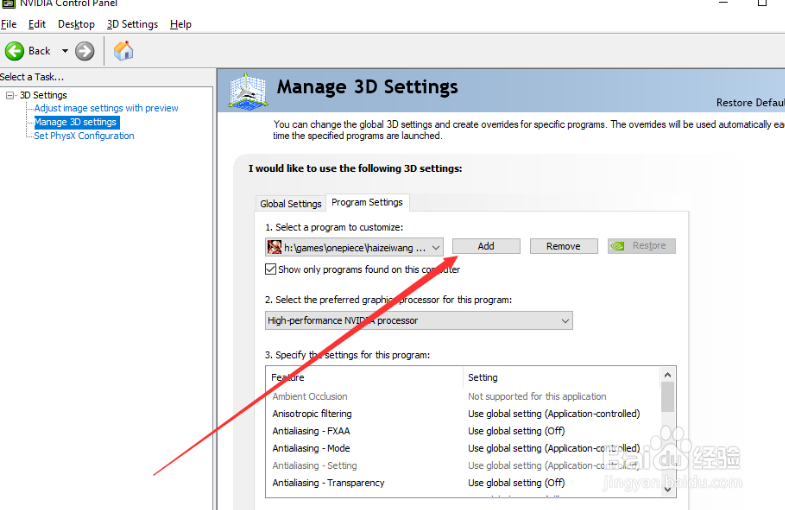The image size is (785, 510).
Task: Click the settings list scrollbar thumb
Action: click(x=667, y=397)
